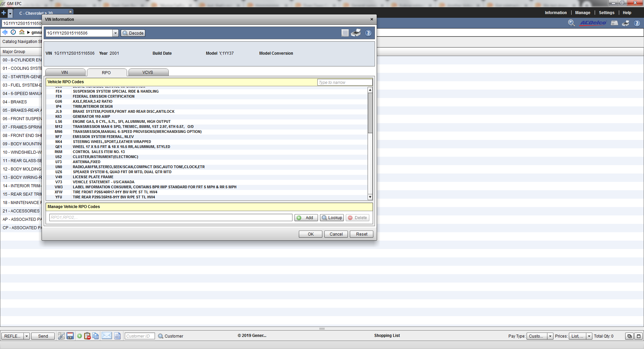Open the news bulletin icon in main toolbar
The height and width of the screenshot is (349, 644).
pyautogui.click(x=614, y=23)
